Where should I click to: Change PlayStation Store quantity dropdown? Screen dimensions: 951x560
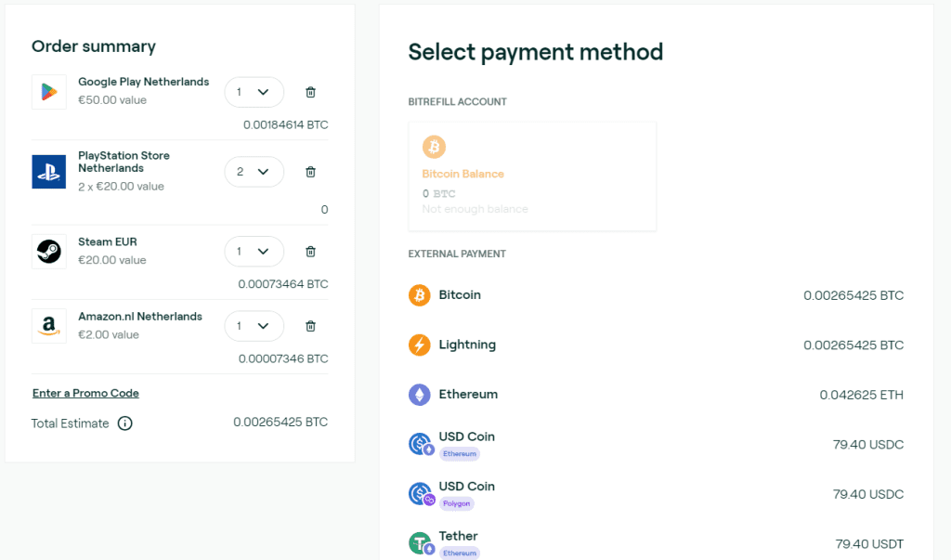pos(254,172)
